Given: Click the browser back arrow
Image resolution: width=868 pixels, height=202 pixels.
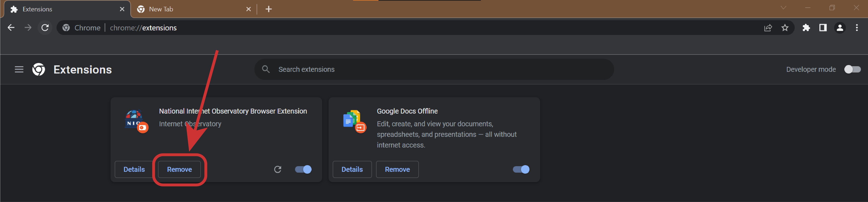Looking at the screenshot, I should [x=11, y=28].
